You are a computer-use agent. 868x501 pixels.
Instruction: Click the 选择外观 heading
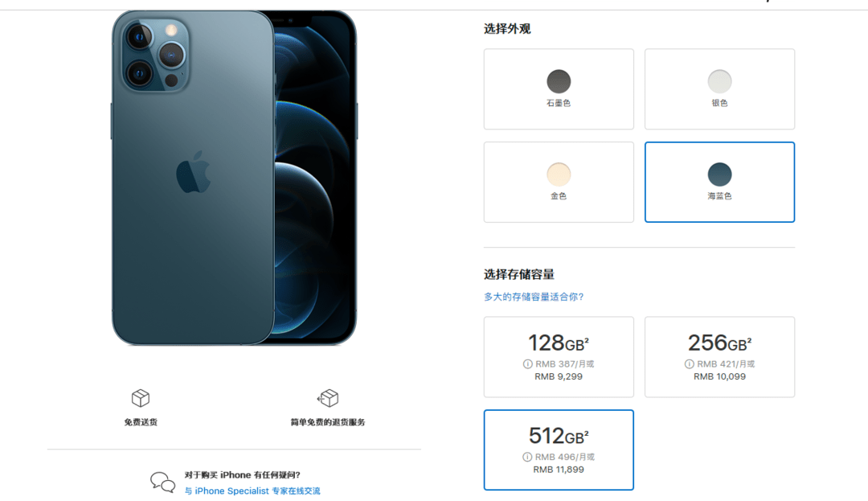pos(507,29)
